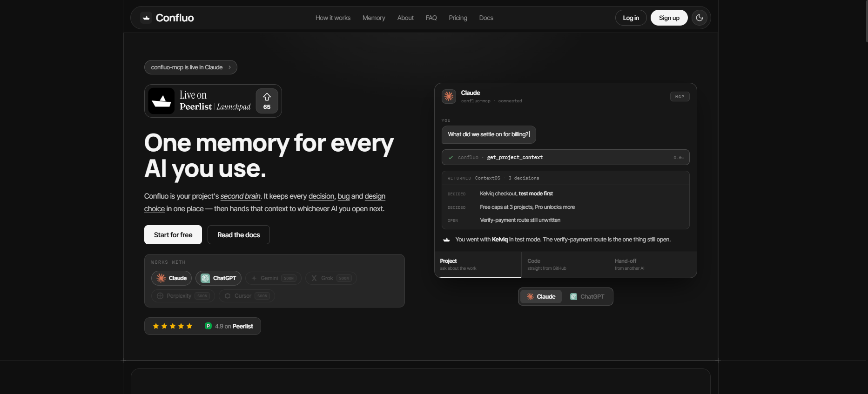Open the About nav link
Screen dimensions: 868x394
point(405,18)
